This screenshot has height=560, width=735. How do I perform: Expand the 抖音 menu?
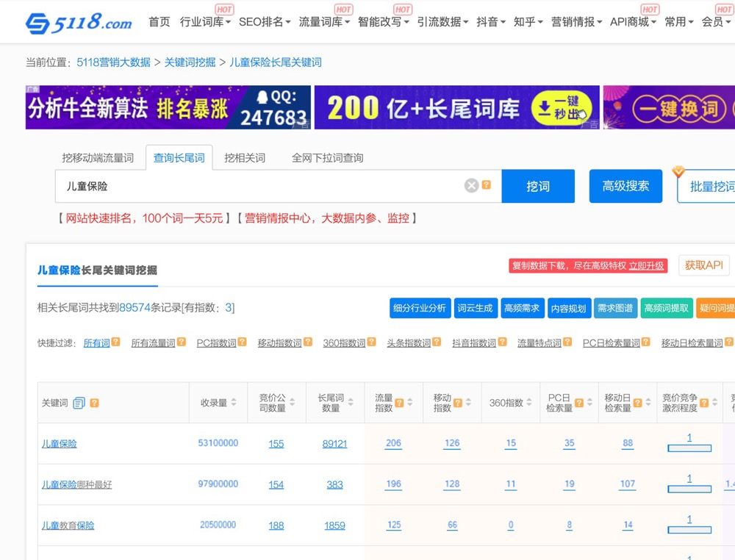[x=491, y=22]
